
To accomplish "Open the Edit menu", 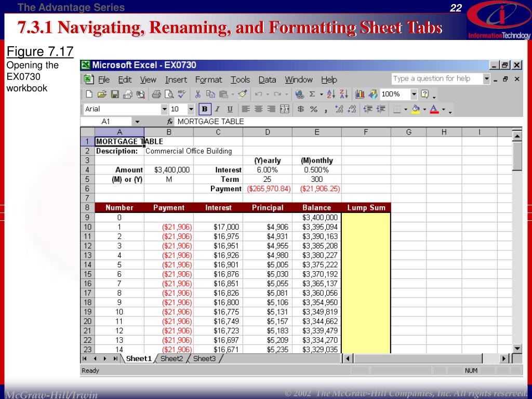I will [x=125, y=79].
